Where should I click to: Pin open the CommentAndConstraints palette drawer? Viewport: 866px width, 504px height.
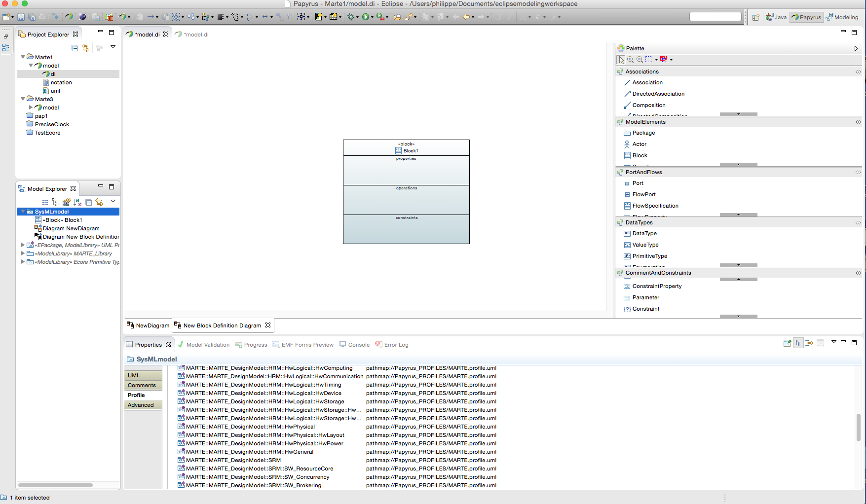858,273
